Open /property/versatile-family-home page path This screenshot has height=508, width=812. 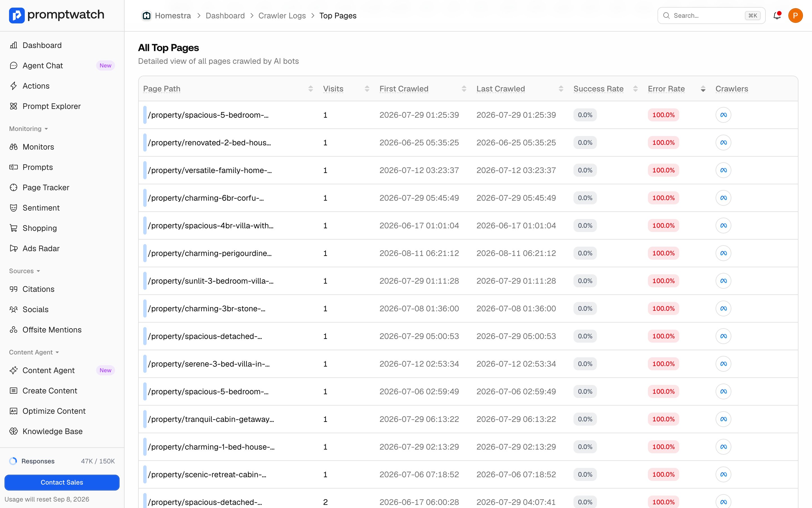pos(210,170)
